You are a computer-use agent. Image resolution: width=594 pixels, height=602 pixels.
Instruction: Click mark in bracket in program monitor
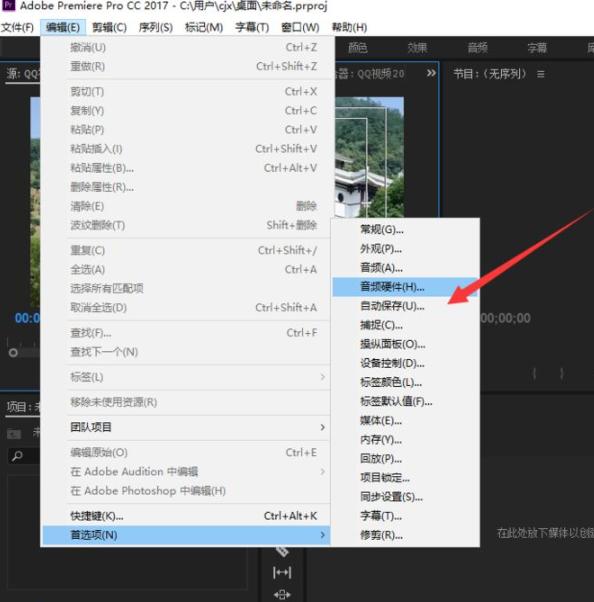point(534,373)
